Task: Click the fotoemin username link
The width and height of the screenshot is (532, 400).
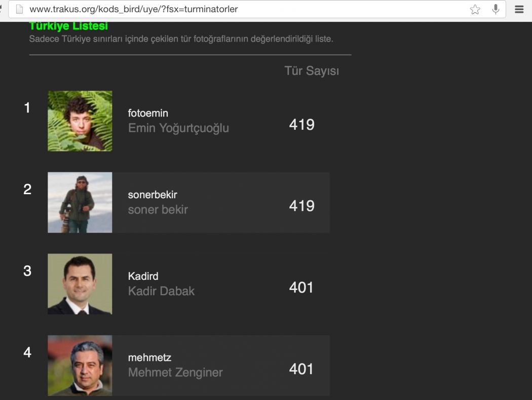Action: [x=148, y=113]
